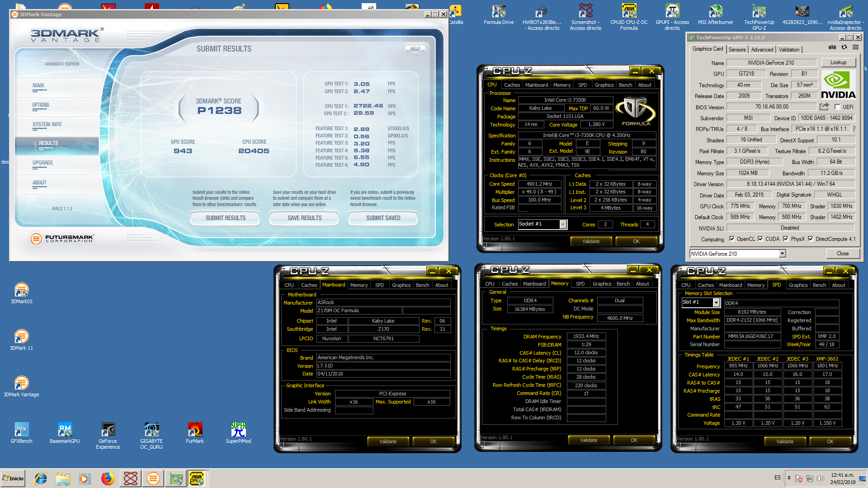Open the Caches tab in top CPU-Z window
The image size is (868, 488).
(512, 85)
